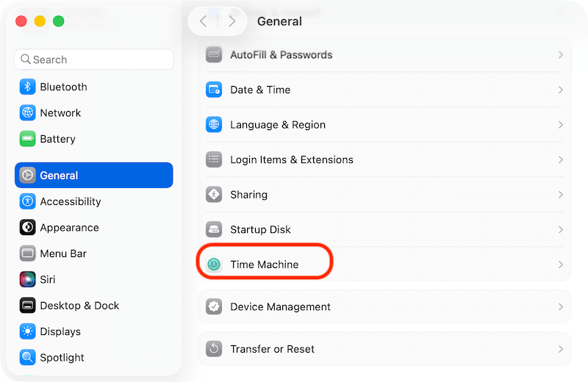Expand AutoFill & Passwords via its chevron
This screenshot has height=382, width=588.
[x=561, y=55]
